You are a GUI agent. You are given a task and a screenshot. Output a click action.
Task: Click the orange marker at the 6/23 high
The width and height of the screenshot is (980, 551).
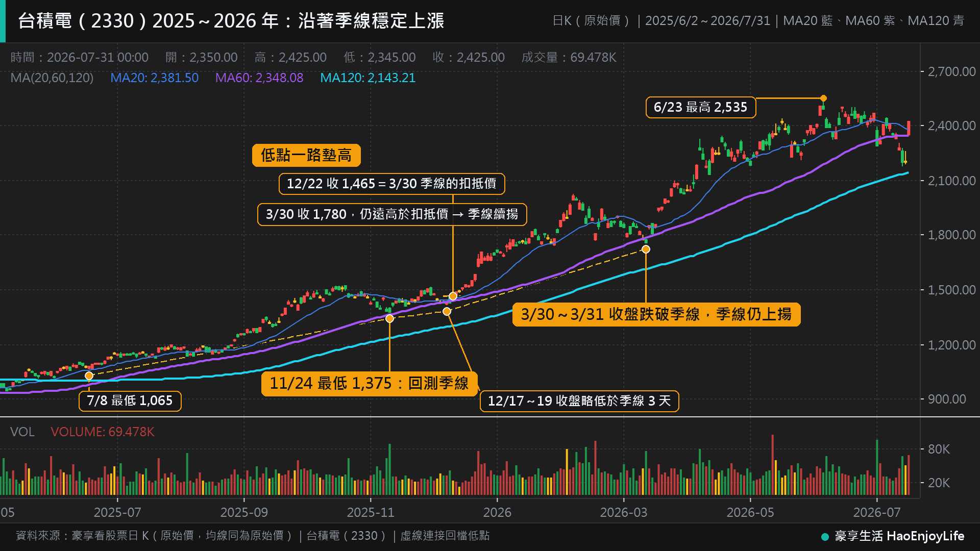pos(823,98)
